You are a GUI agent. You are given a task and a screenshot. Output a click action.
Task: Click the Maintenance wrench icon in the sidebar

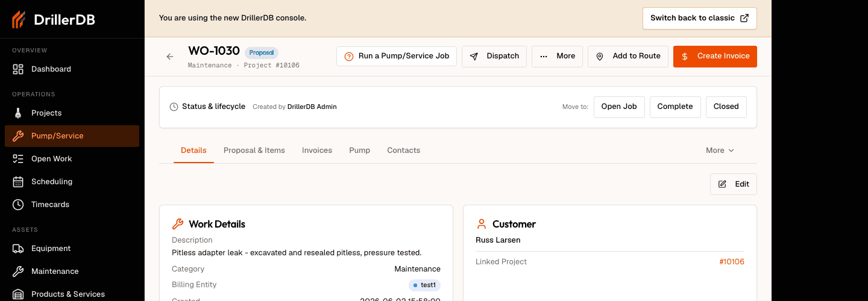point(18,272)
